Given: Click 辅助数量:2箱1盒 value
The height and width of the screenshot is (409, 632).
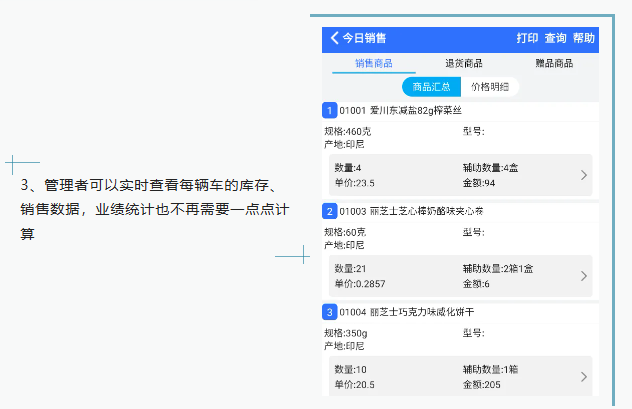Looking at the screenshot, I should (498, 268).
